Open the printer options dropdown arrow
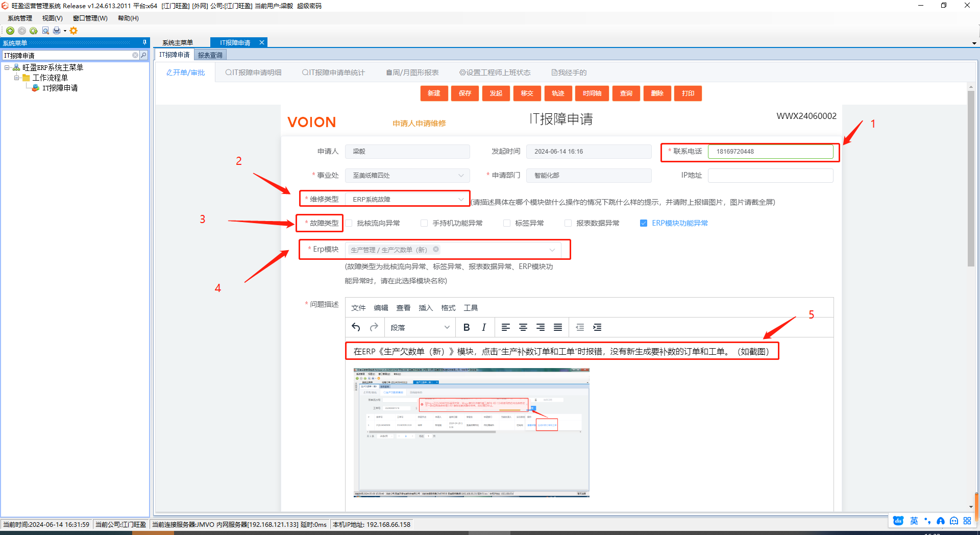Viewport: 980px width, 535px height. (x=65, y=31)
